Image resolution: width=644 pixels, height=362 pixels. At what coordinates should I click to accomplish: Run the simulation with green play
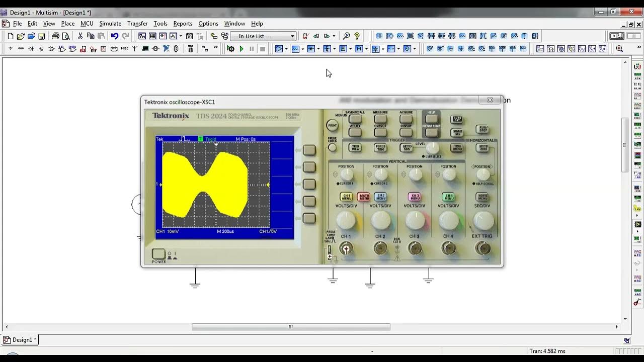(242, 49)
